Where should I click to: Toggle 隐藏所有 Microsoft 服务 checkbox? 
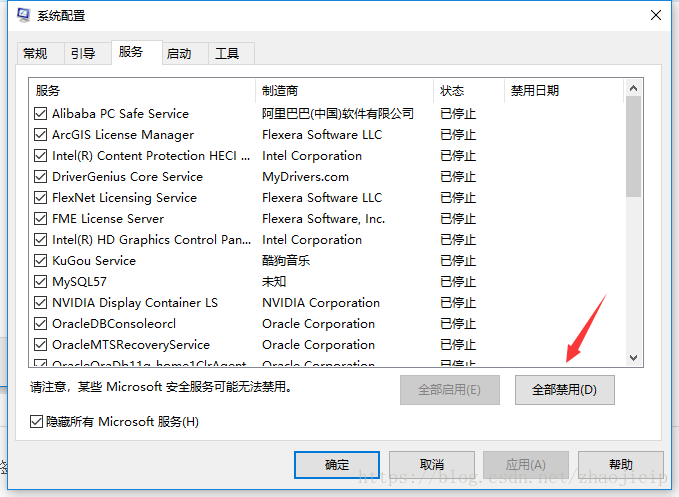[x=36, y=421]
